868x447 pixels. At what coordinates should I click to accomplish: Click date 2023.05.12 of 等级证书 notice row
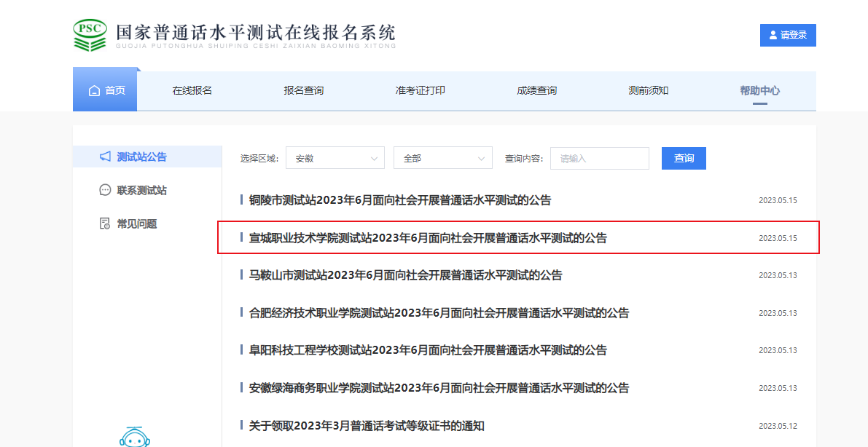[x=778, y=425]
